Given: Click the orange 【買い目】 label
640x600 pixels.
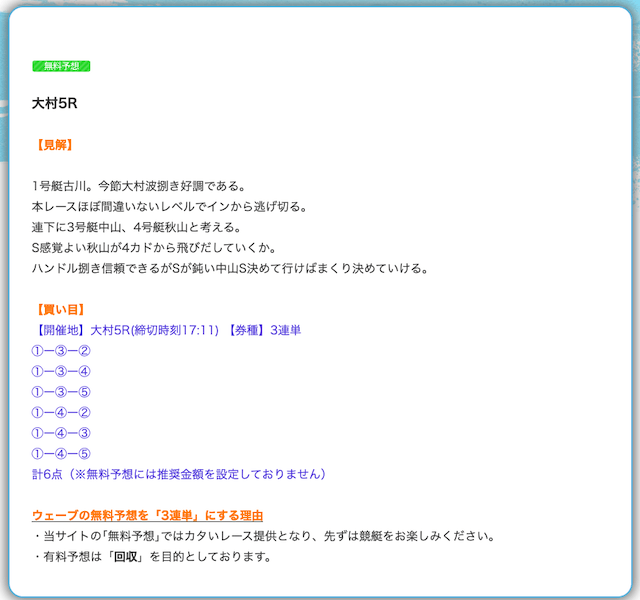Looking at the screenshot, I should click(x=60, y=310).
